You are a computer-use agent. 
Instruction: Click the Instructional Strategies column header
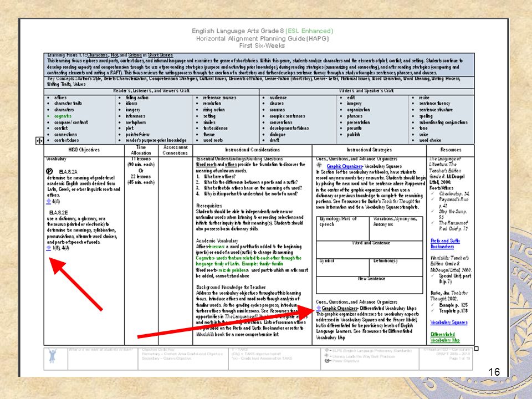(x=369, y=150)
